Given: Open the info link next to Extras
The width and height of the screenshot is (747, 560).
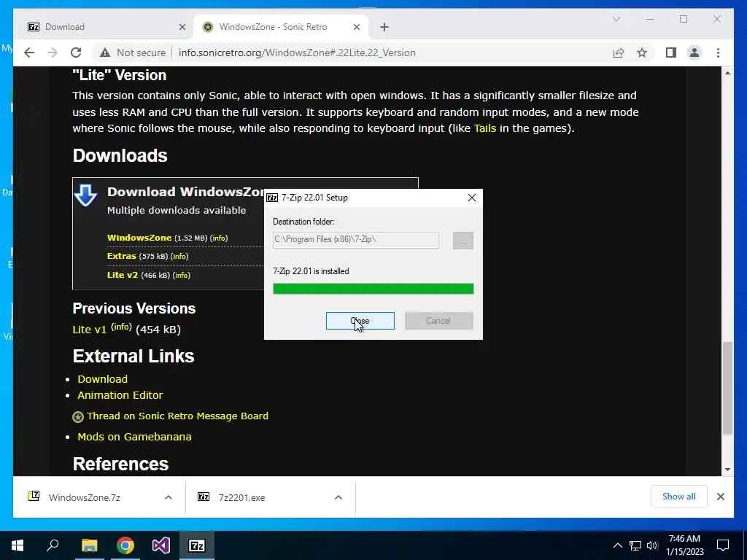Looking at the screenshot, I should click(179, 256).
